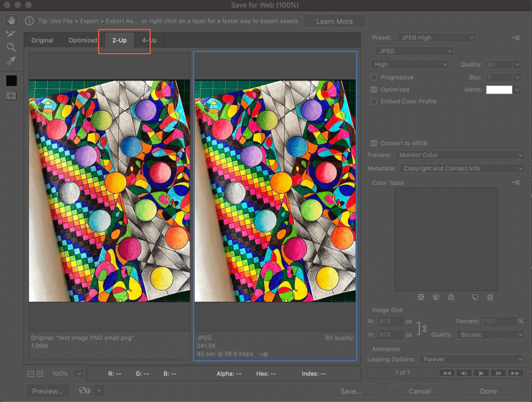Viewport: 532px width, 402px height.
Task: Switch to the 4-Up view tab
Action: tap(150, 39)
